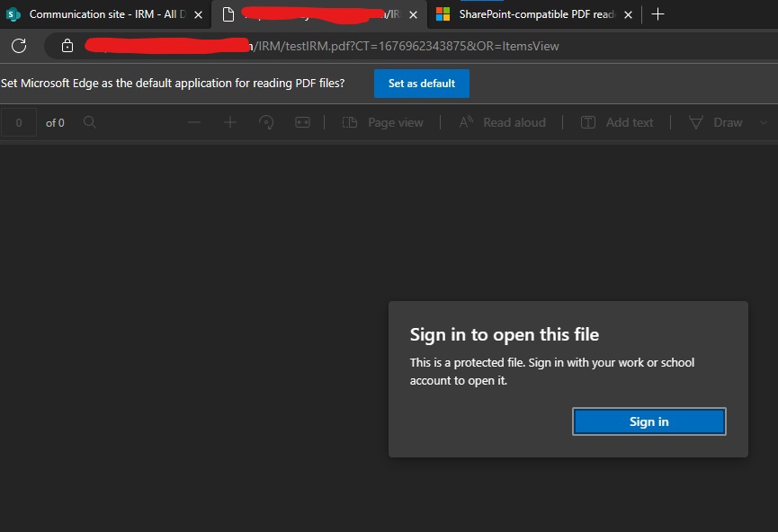Open Page view options

point(383,122)
